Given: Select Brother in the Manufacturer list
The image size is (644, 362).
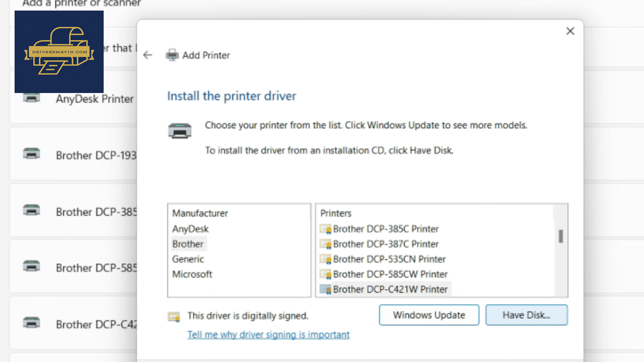Looking at the screenshot, I should [x=188, y=244].
